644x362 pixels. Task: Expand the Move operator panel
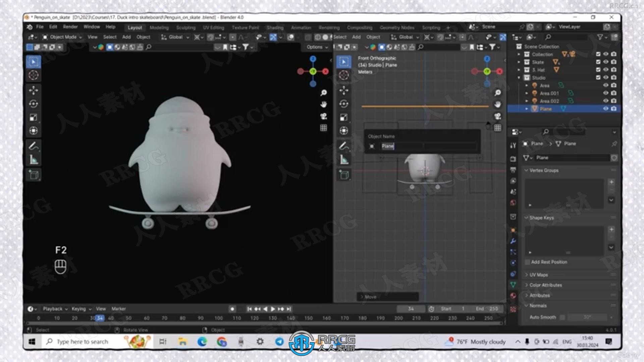pos(387,297)
